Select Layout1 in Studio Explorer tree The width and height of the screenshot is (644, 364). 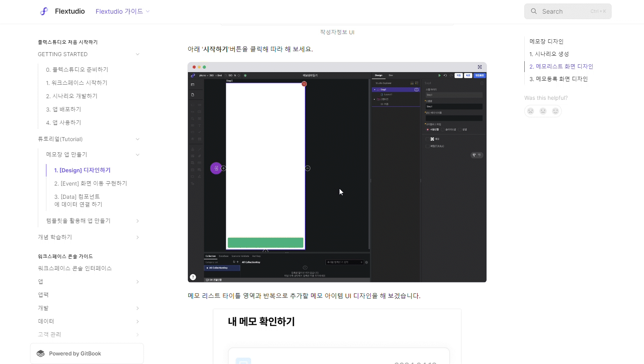tap(388, 94)
